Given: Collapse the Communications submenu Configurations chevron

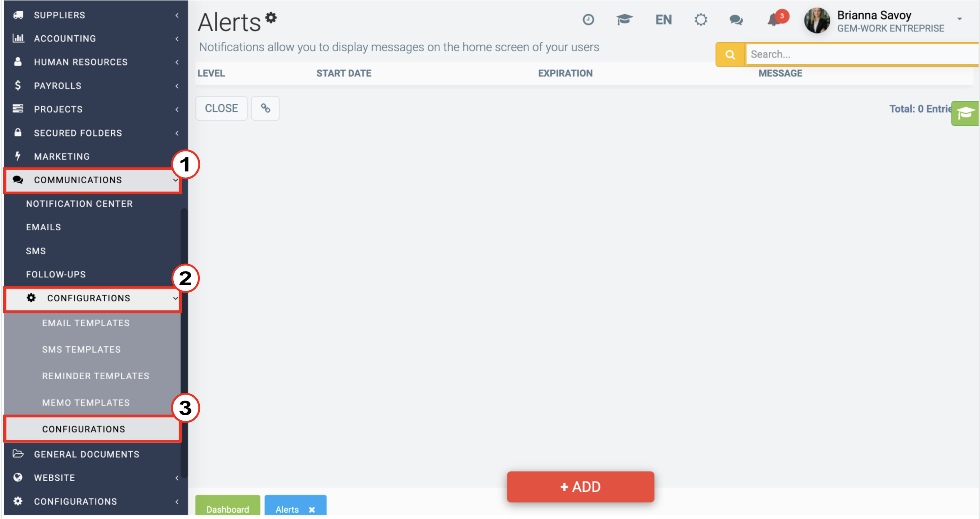Looking at the screenshot, I should [175, 298].
